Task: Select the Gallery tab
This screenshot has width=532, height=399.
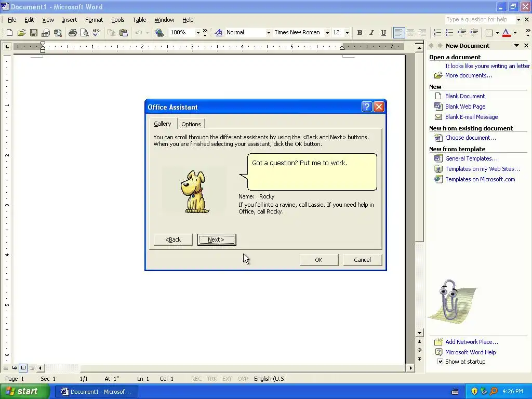Action: (x=163, y=124)
